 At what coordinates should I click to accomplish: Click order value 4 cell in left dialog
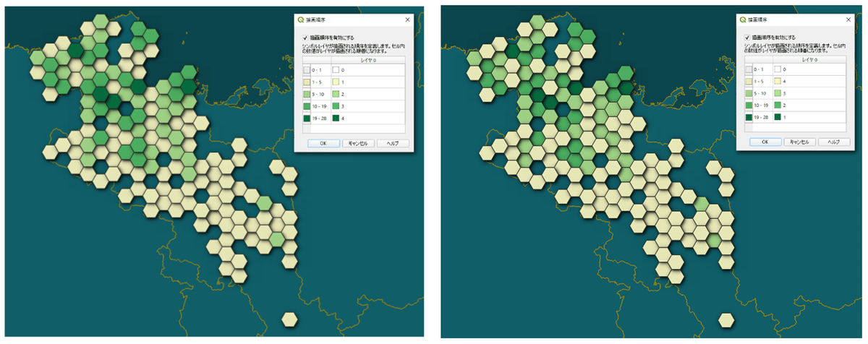pyautogui.click(x=368, y=118)
